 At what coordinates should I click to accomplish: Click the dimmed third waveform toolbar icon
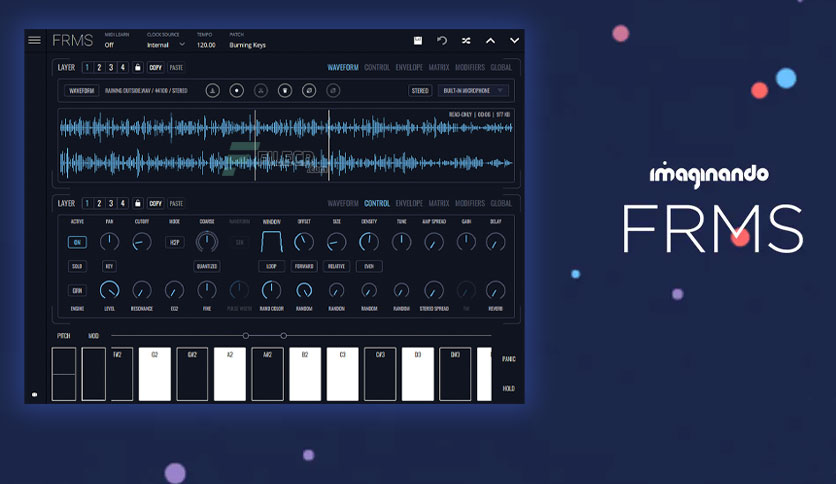(x=261, y=91)
